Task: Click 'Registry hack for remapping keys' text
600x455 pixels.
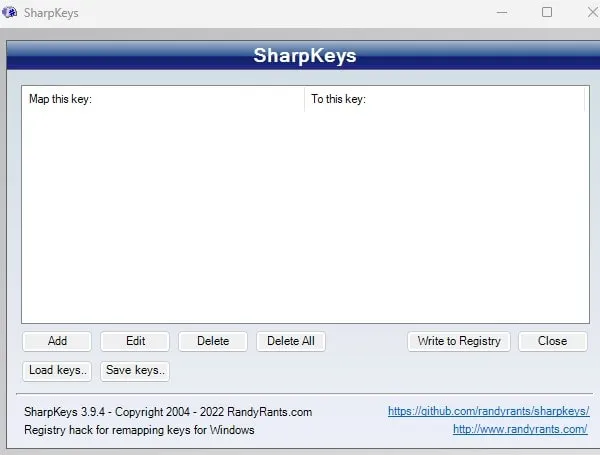Action: 139,430
